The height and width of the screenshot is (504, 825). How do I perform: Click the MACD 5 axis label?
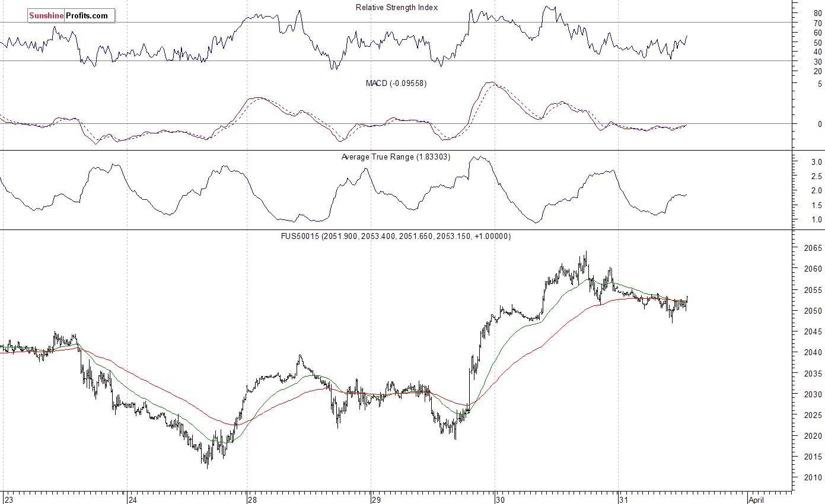coord(820,84)
